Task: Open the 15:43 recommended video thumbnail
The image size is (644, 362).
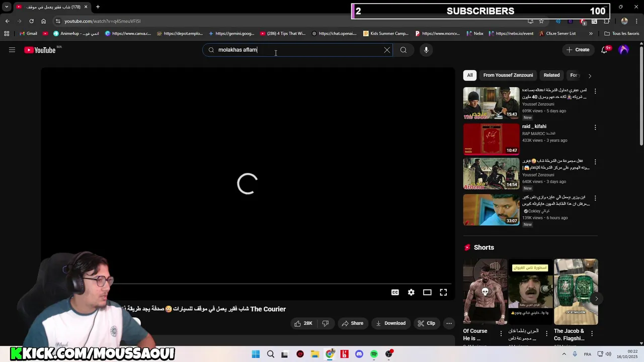Action: click(x=491, y=103)
